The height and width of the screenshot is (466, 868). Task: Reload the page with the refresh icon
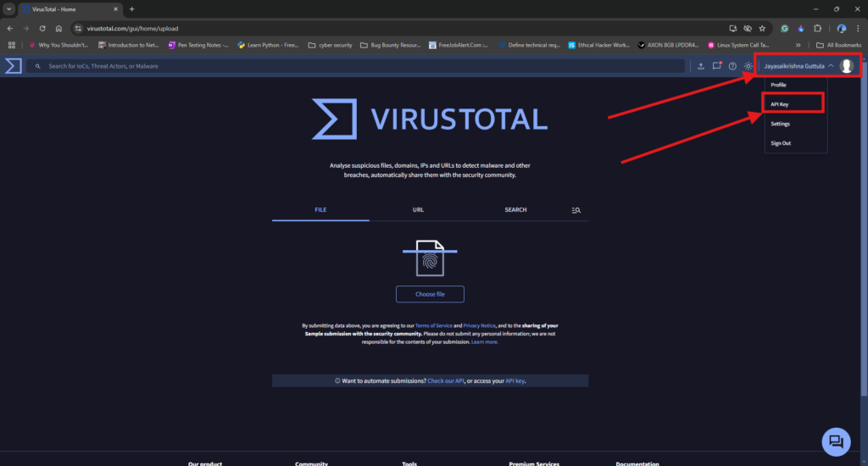[42, 28]
